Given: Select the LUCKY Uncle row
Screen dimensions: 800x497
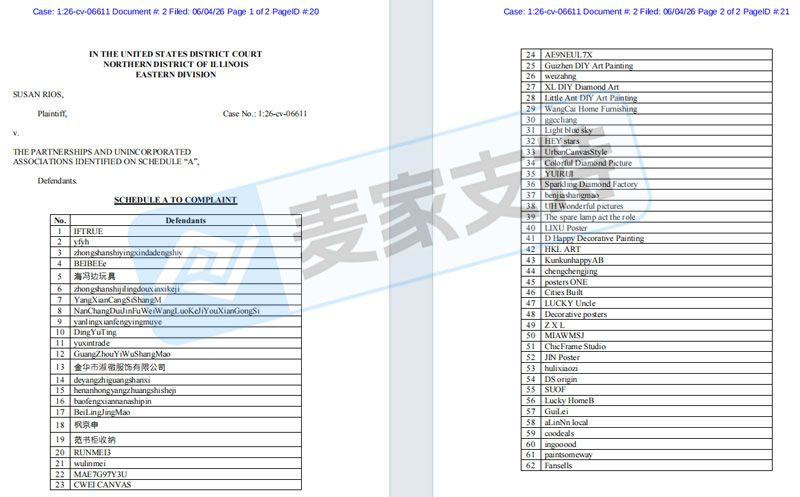Looking at the screenshot, I should 646,303.
